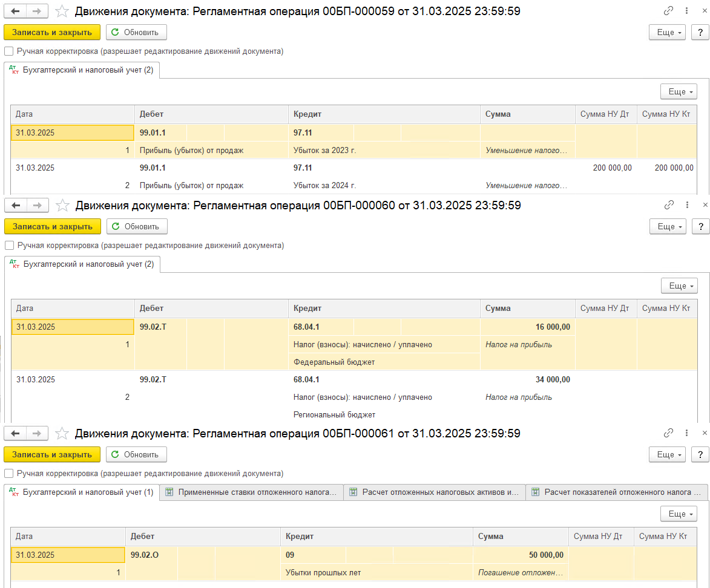Open three-dot menu of document 00БП-000060
This screenshot has height=588, width=710.
click(687, 206)
